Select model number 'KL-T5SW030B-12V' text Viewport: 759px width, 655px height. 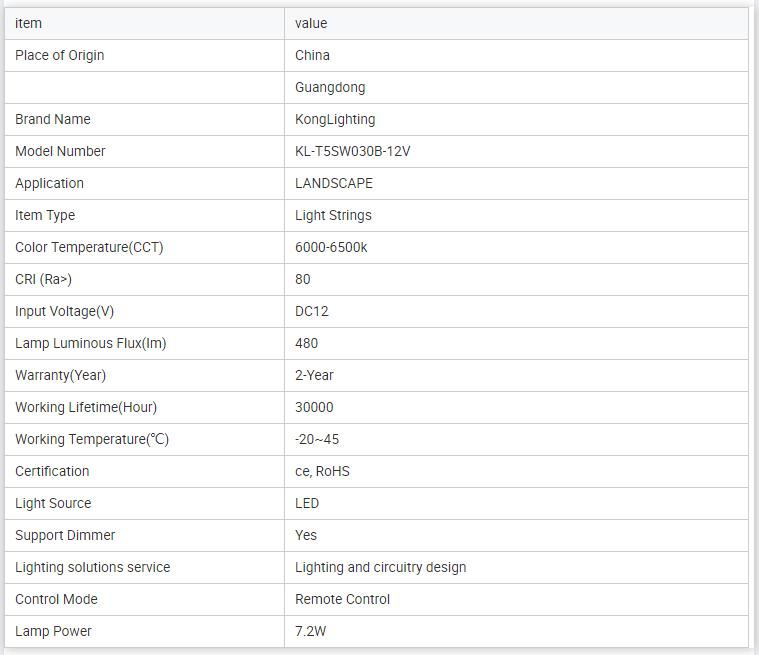[x=352, y=151]
